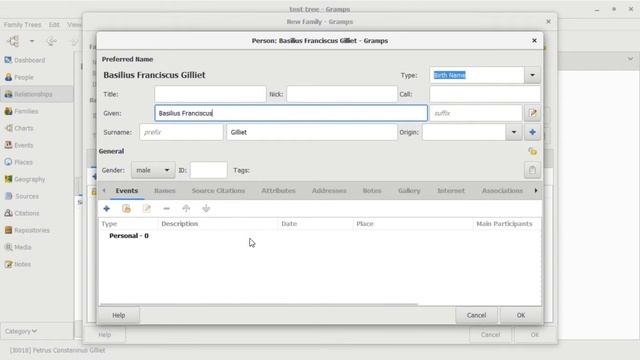Click add surname plus icon beside Origin
This screenshot has height=360, width=640.
[532, 132]
